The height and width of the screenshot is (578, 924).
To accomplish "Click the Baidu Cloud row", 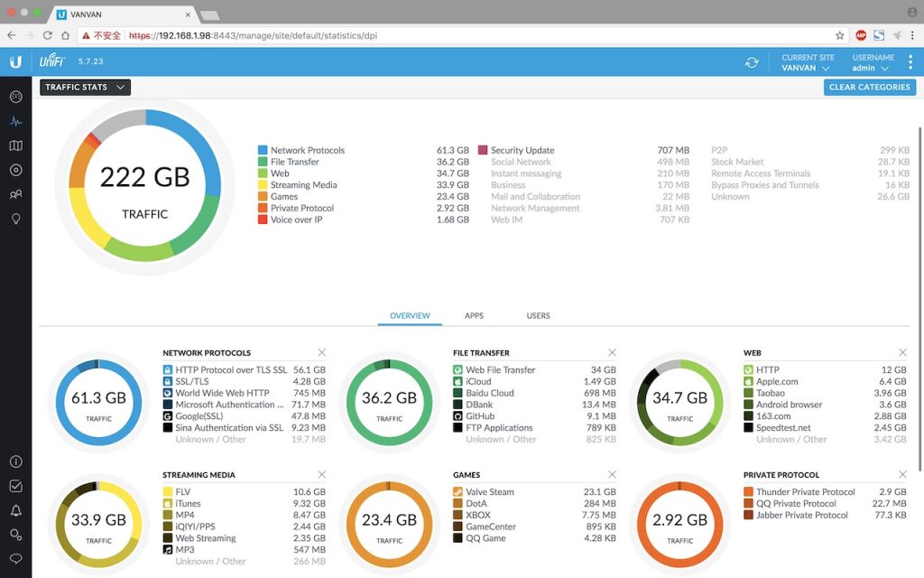I will pyautogui.click(x=534, y=393).
